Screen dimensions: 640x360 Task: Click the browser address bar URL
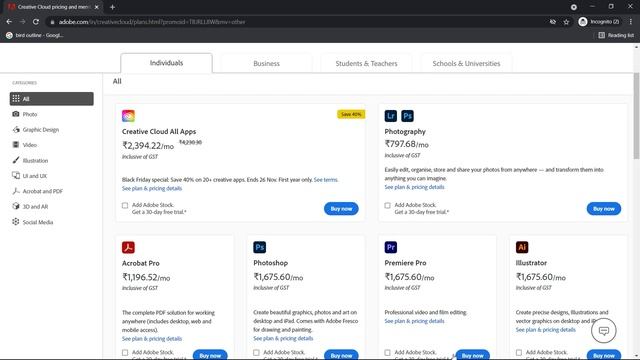152,22
